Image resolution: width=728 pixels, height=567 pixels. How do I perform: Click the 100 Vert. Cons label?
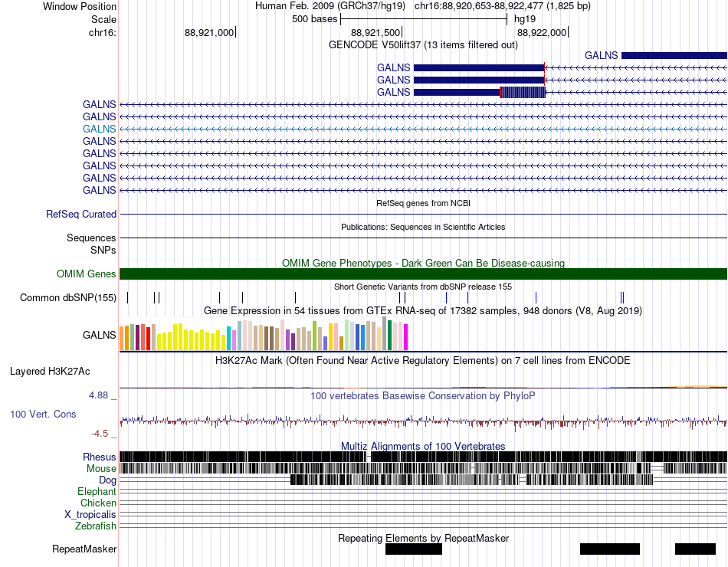coord(43,415)
